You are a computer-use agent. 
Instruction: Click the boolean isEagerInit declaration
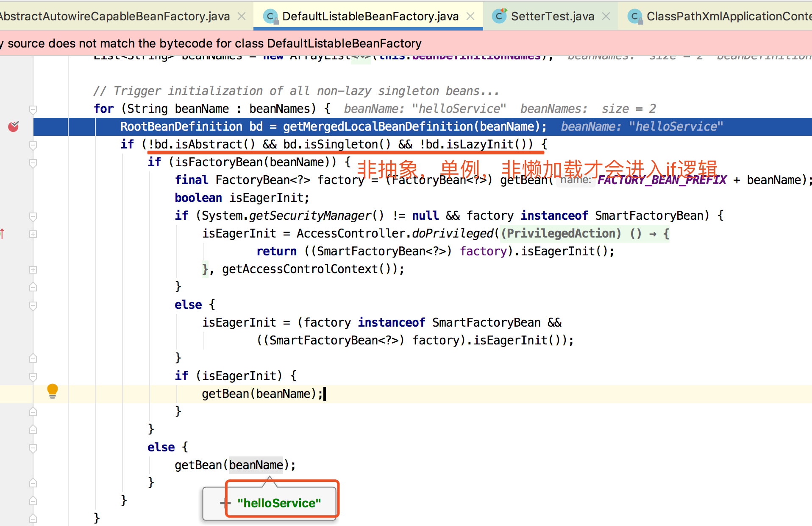[242, 198]
